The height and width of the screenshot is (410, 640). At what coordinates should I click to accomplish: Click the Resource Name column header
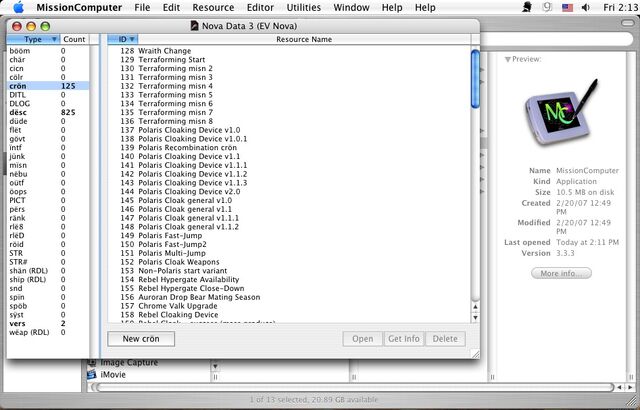click(304, 39)
